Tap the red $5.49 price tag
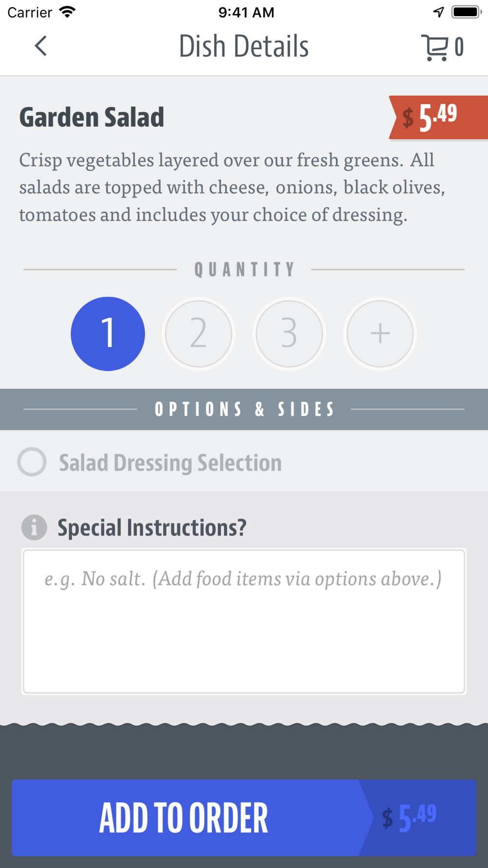The height and width of the screenshot is (868, 488). coord(438,118)
